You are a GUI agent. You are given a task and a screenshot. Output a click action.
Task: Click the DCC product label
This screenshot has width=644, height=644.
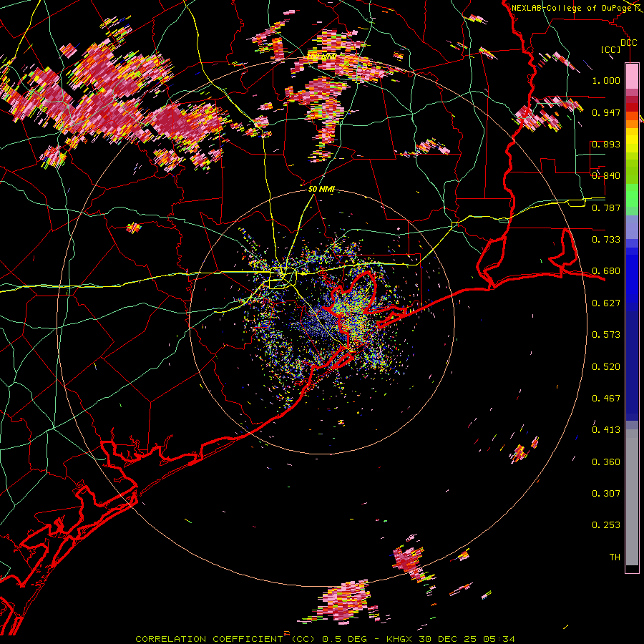628,43
